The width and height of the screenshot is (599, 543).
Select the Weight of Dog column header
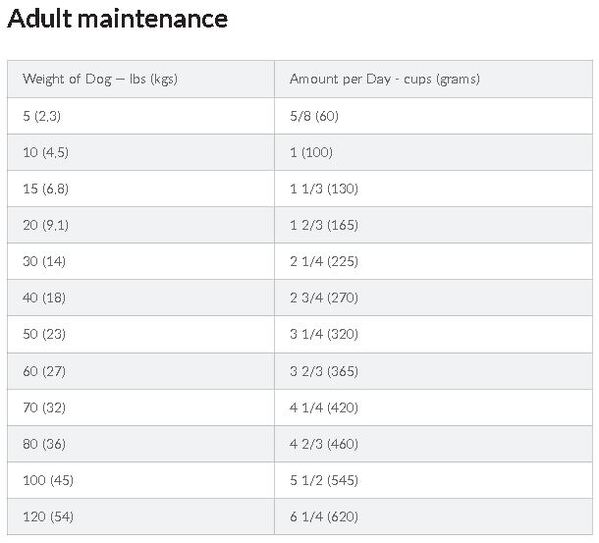[x=141, y=79]
